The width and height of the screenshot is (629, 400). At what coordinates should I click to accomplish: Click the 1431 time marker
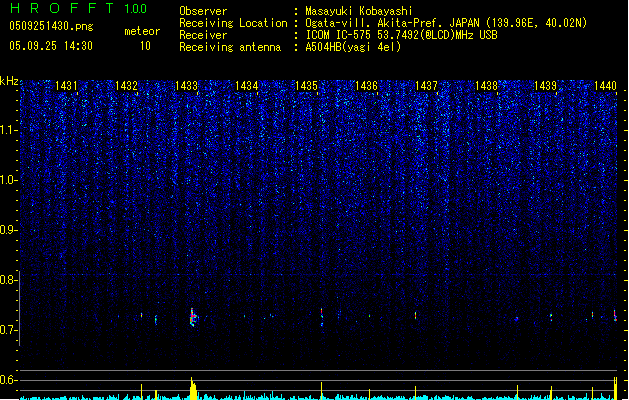[66, 86]
